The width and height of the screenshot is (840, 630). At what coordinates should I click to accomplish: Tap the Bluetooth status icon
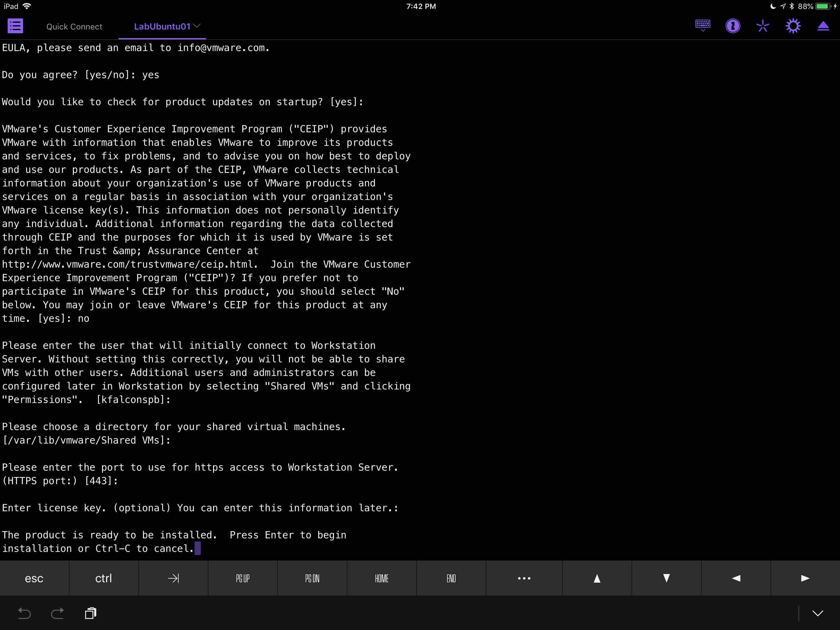coord(791,6)
